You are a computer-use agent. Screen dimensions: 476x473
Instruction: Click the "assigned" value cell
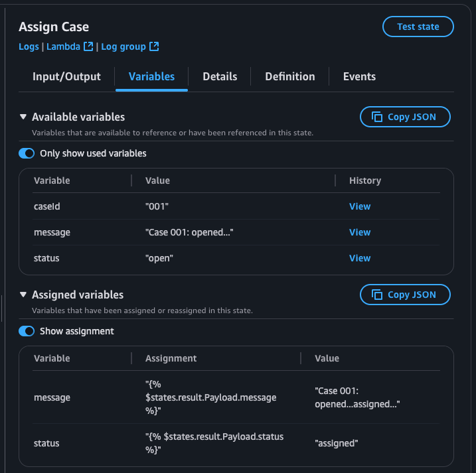click(337, 443)
